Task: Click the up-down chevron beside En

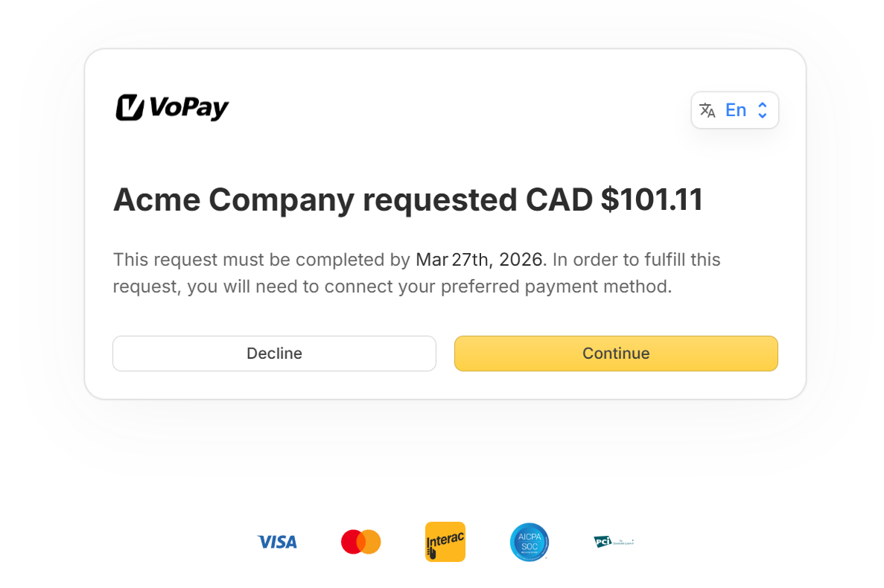Action: click(x=763, y=110)
